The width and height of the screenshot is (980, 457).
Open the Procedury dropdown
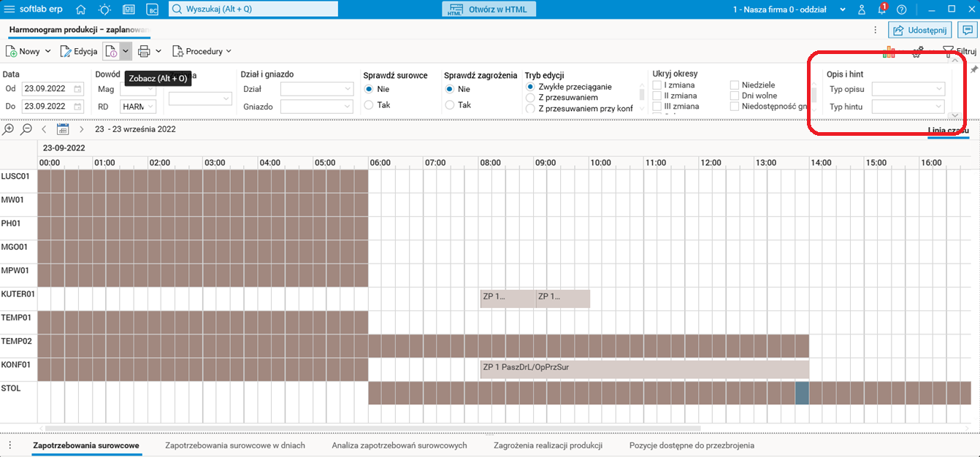202,51
